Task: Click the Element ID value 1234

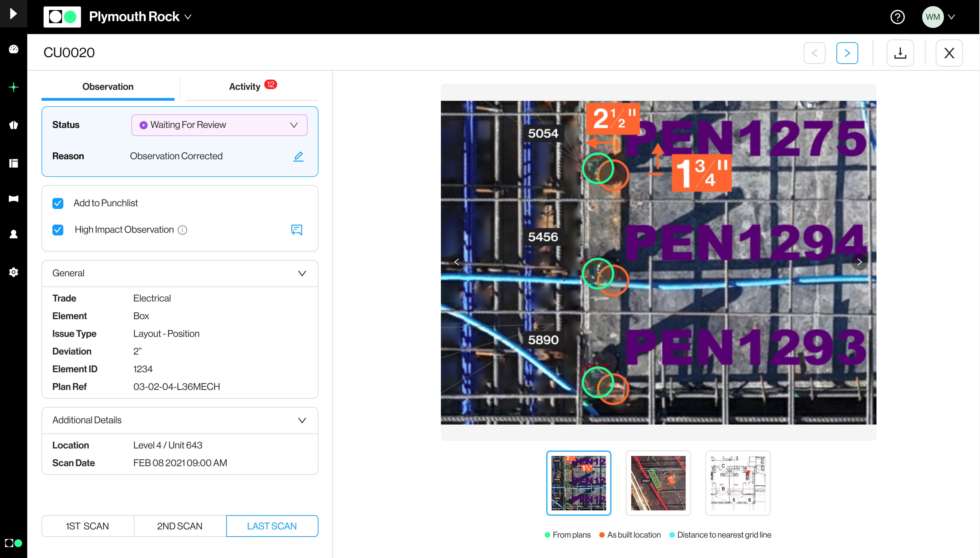Action: (143, 369)
